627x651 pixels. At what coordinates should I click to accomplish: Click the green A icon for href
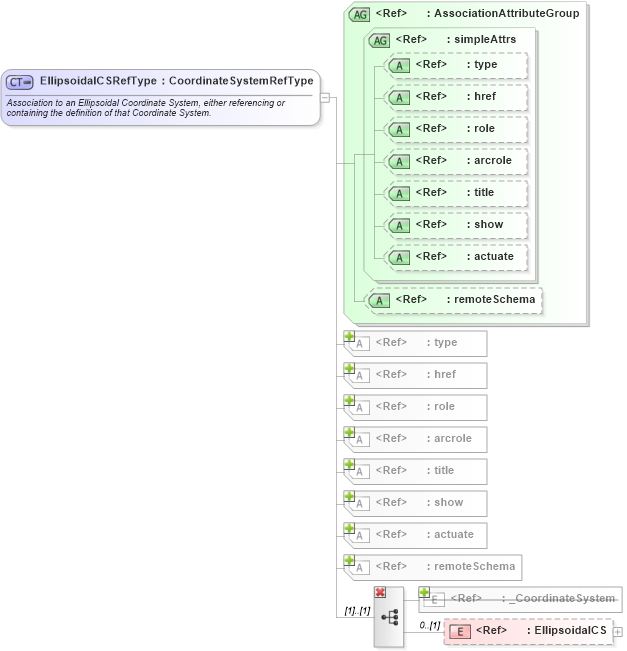[x=399, y=98]
